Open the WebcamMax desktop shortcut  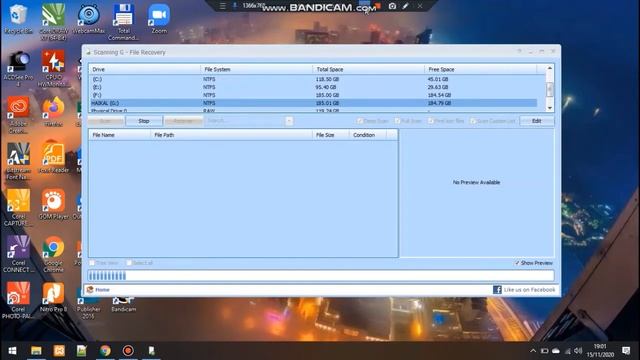point(88,19)
